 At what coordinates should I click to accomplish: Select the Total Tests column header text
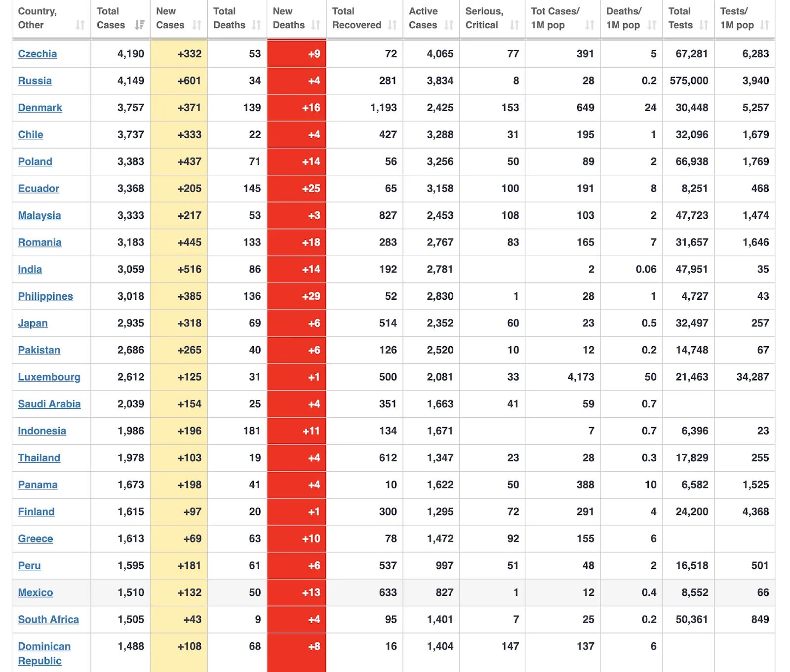(680, 18)
